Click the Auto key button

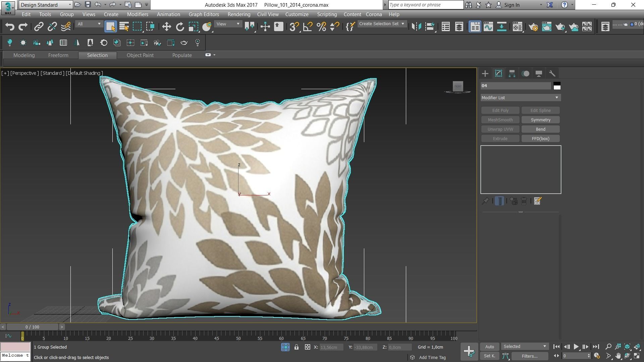point(489,347)
